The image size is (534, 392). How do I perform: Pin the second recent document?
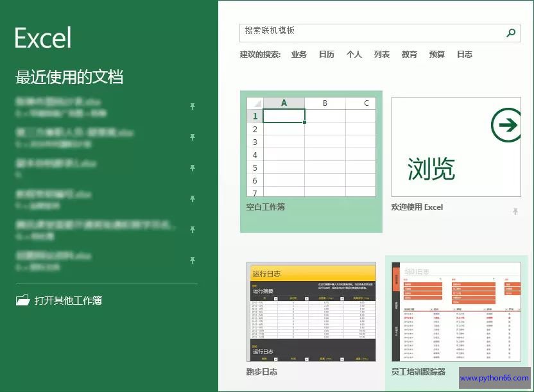coord(193,137)
